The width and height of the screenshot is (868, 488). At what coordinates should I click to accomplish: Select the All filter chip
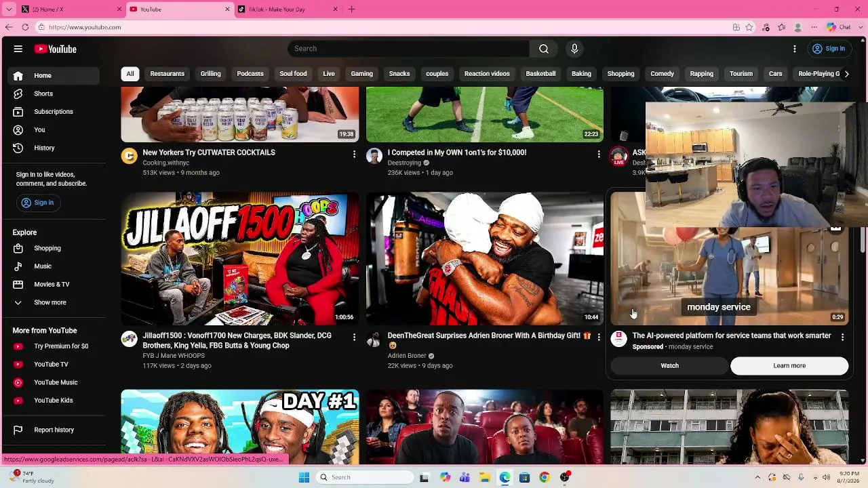point(130,74)
